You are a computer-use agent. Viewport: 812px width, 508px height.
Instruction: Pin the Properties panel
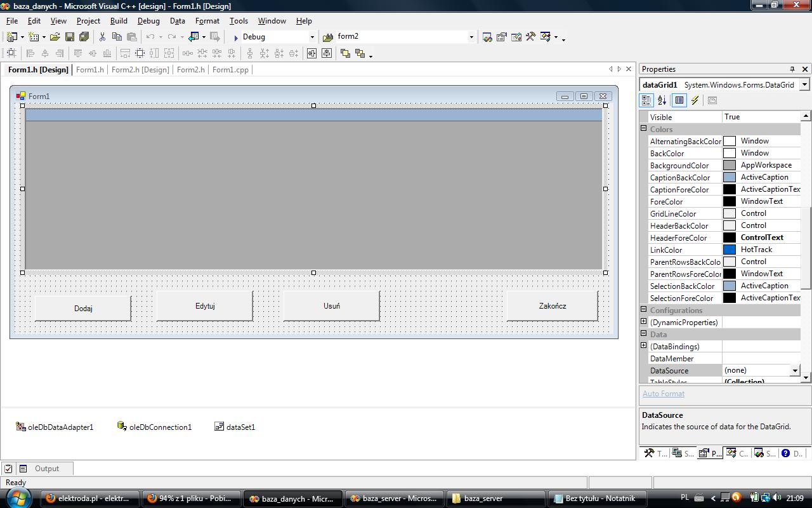(792, 69)
